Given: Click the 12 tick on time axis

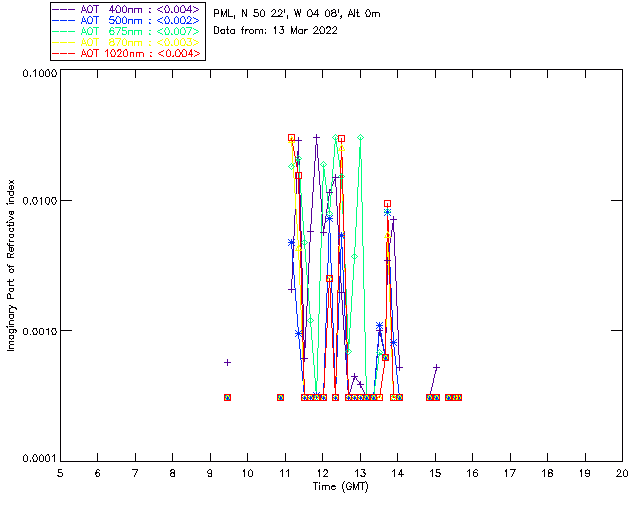Looking at the screenshot, I should pyautogui.click(x=322, y=472).
